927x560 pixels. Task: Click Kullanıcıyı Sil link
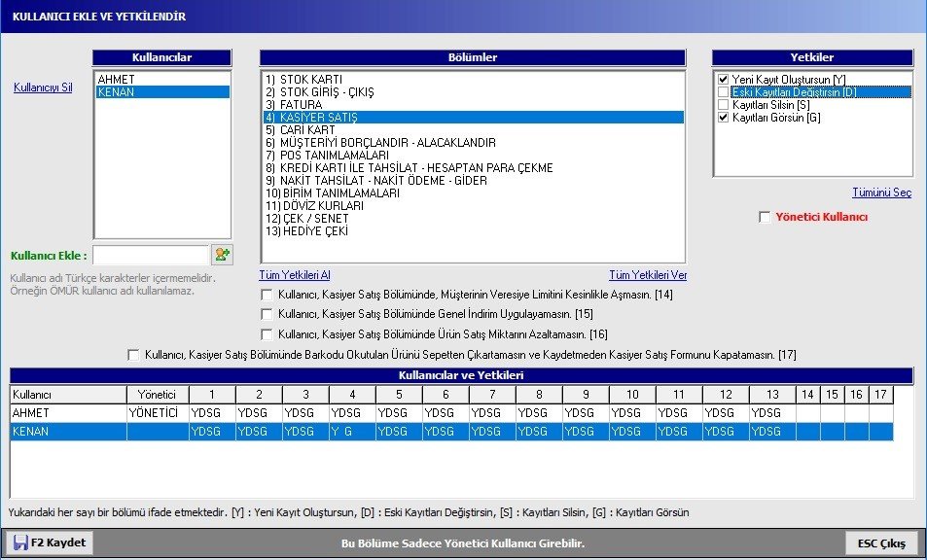43,87
